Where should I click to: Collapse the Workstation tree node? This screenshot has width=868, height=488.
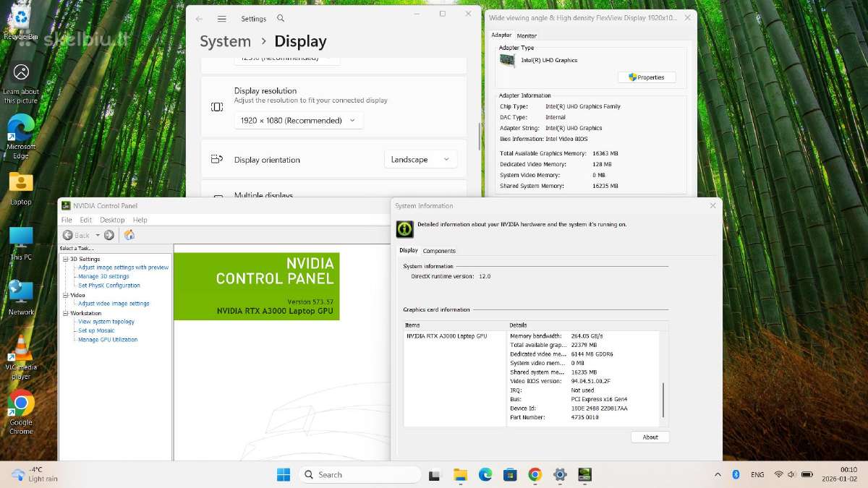65,313
